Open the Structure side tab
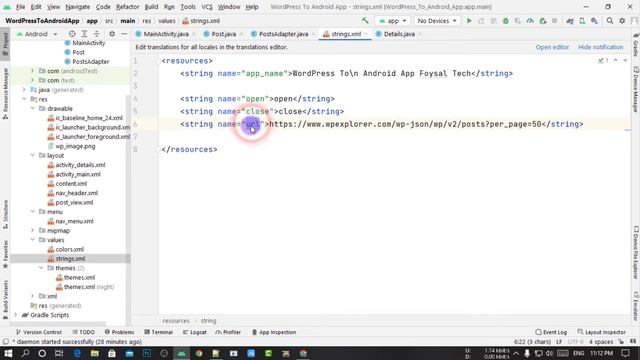 pyautogui.click(x=5, y=214)
